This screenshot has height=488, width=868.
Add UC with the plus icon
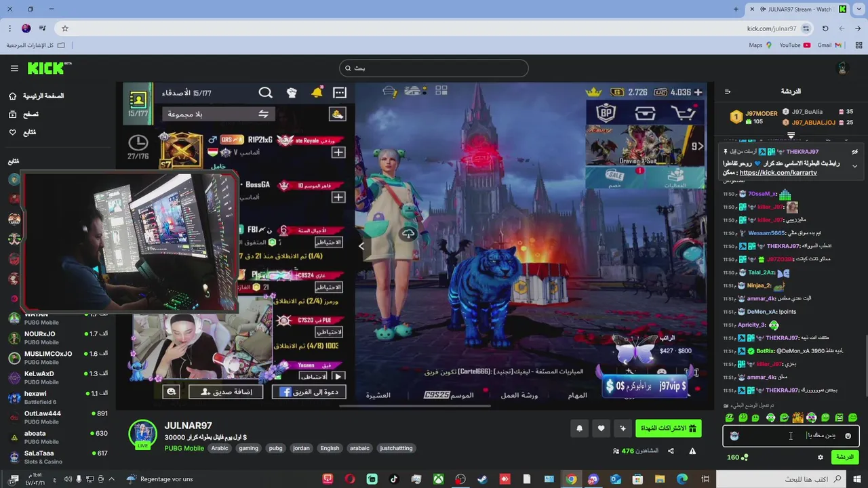point(698,92)
